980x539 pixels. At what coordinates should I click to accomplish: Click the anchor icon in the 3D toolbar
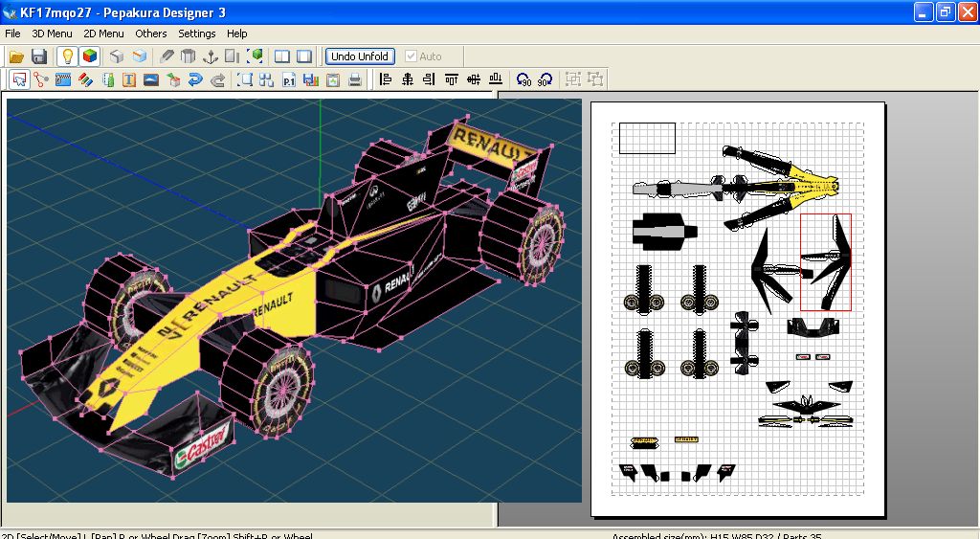click(x=211, y=56)
